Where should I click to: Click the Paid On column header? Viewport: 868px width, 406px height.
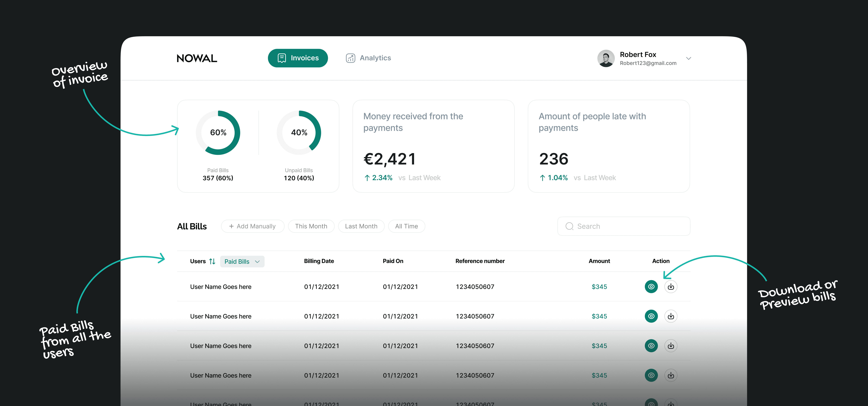(x=393, y=261)
